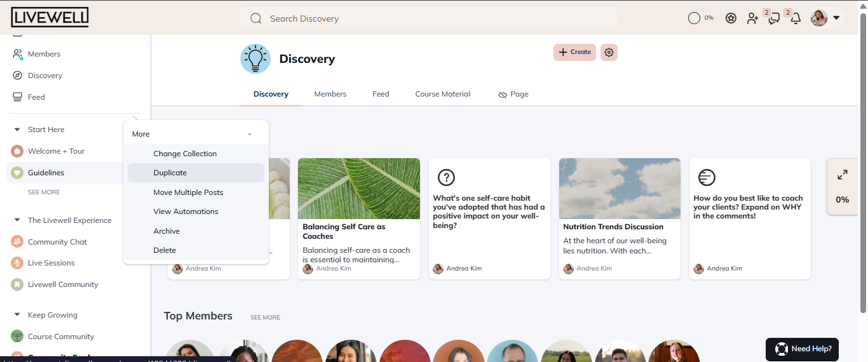
Task: Click SEE MORE next to Top Members
Action: pos(265,318)
